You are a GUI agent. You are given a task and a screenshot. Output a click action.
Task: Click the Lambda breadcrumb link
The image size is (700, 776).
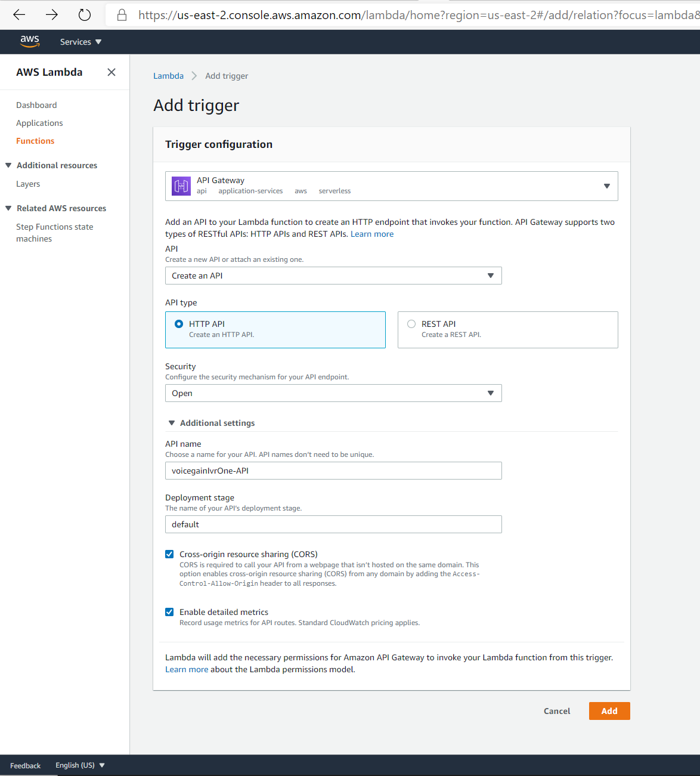click(x=168, y=76)
